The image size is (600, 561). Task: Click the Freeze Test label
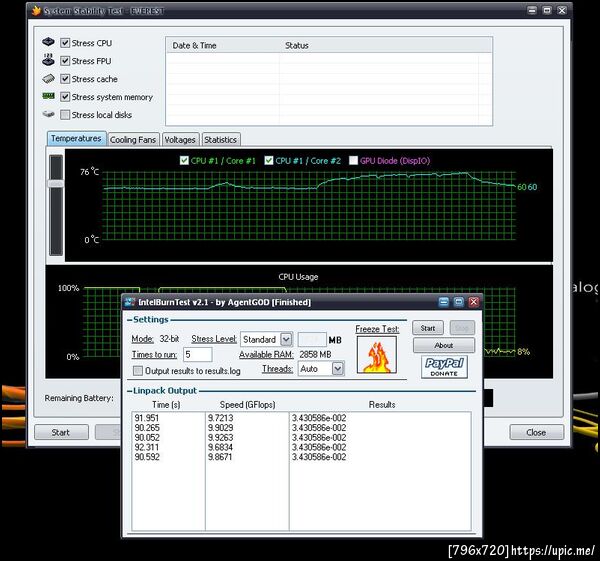pyautogui.click(x=377, y=329)
